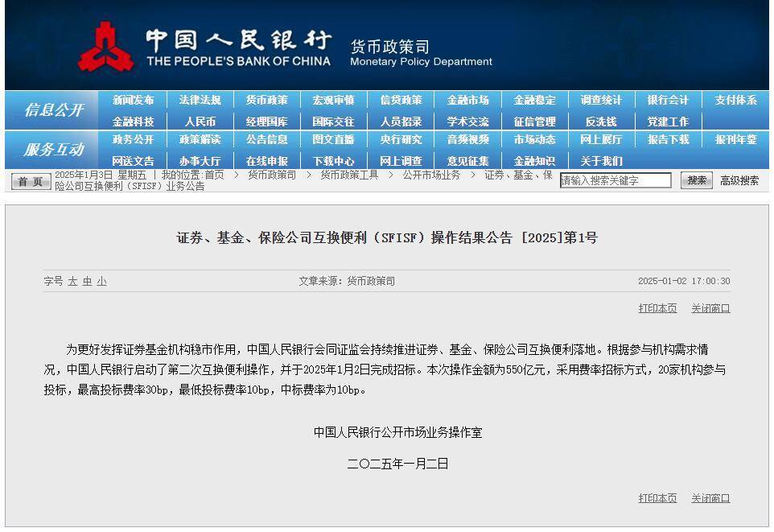Go to 银行会计
This screenshot has height=532, width=774.
669,101
